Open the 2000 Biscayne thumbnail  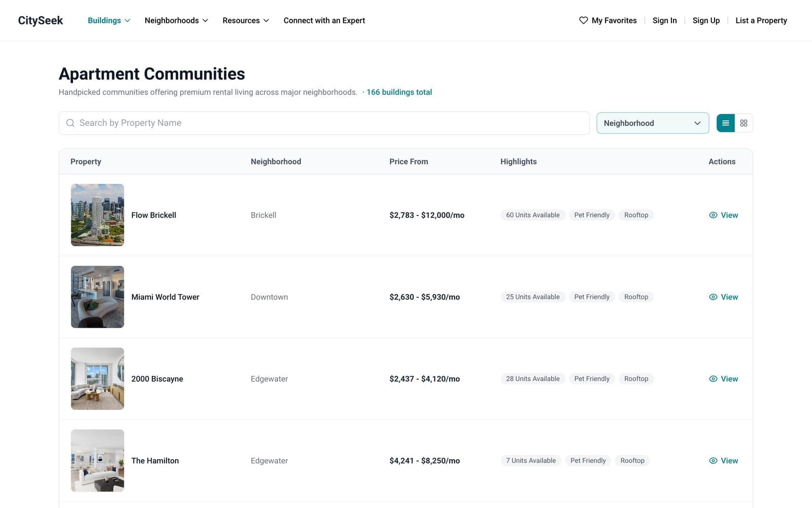(97, 378)
